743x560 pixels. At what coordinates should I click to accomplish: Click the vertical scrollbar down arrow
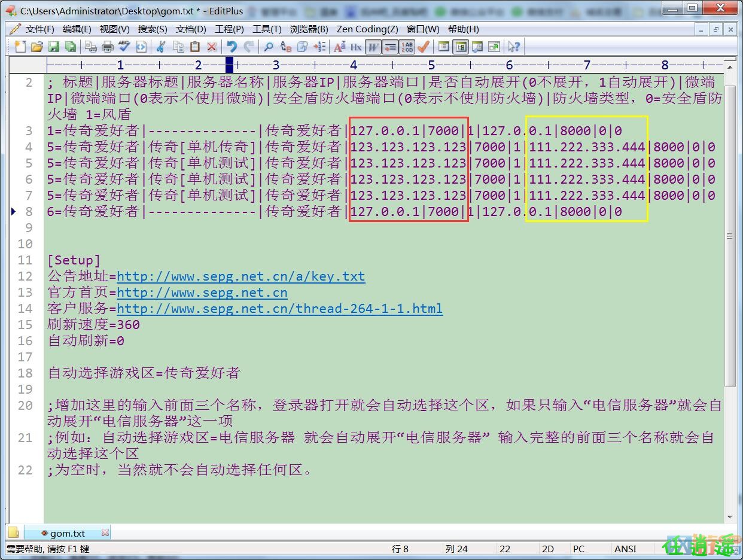tap(730, 518)
